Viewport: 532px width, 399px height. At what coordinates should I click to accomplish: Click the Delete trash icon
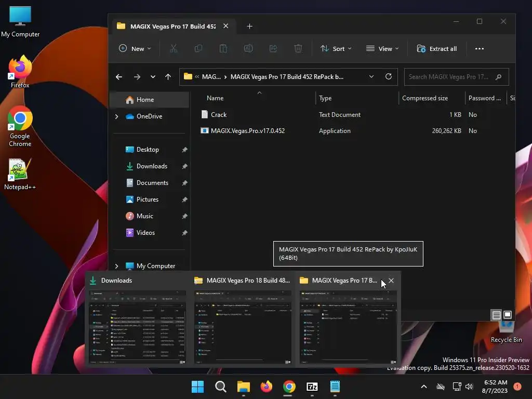point(298,48)
